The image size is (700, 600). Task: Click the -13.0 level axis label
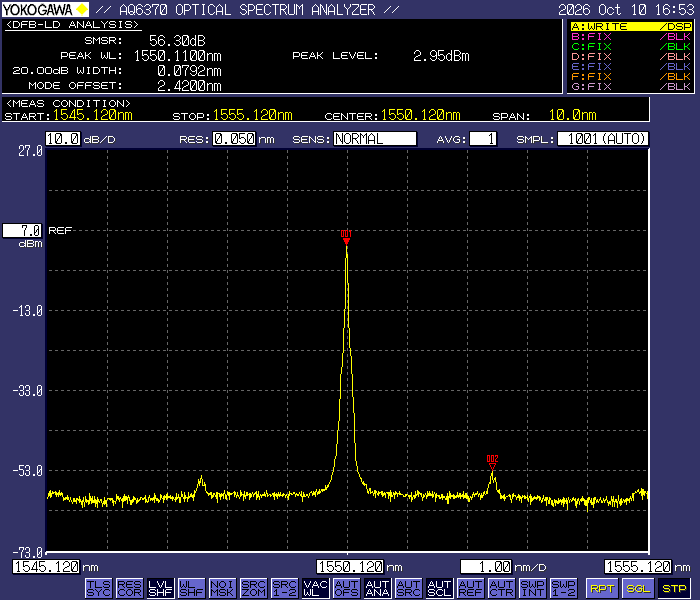pyautogui.click(x=28, y=311)
